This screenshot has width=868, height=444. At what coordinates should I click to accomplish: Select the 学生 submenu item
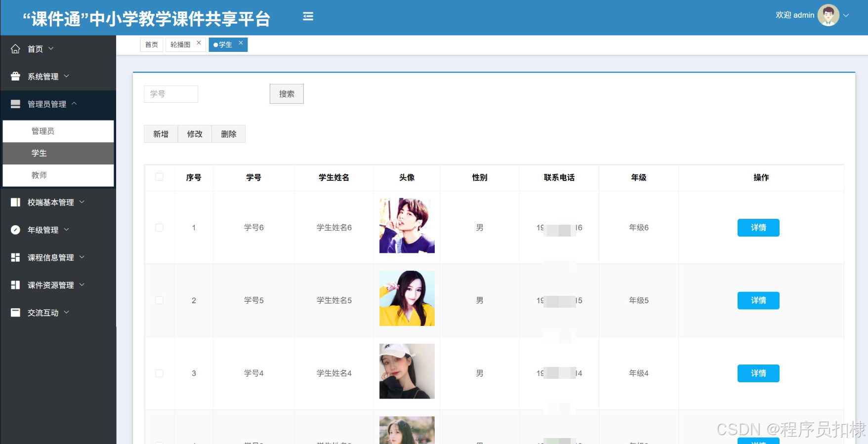click(58, 153)
